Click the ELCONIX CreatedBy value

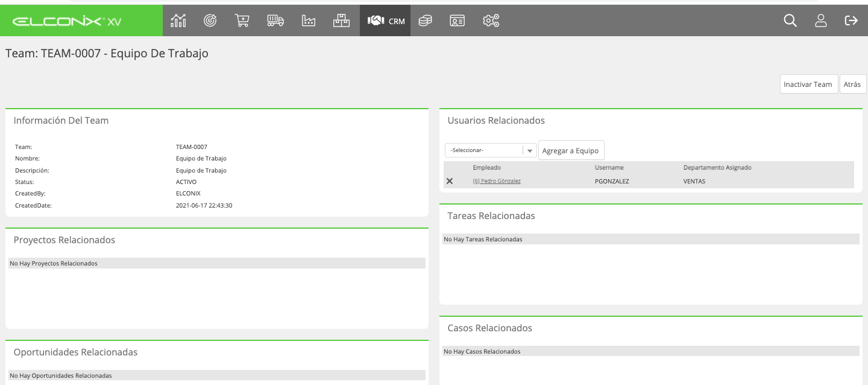pyautogui.click(x=188, y=193)
